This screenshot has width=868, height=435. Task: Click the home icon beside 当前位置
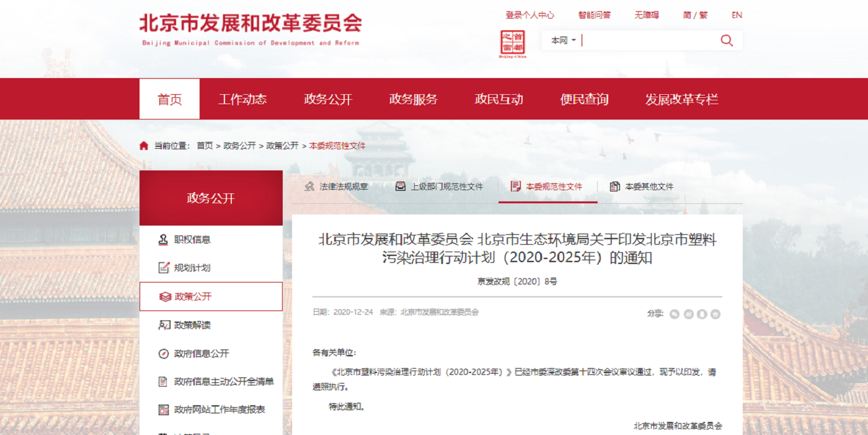(144, 145)
